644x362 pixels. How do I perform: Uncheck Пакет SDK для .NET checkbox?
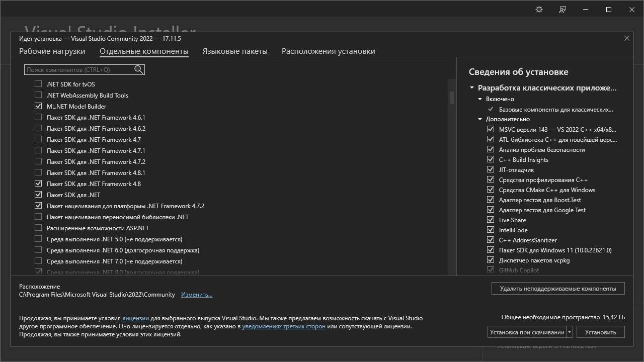coord(38,195)
